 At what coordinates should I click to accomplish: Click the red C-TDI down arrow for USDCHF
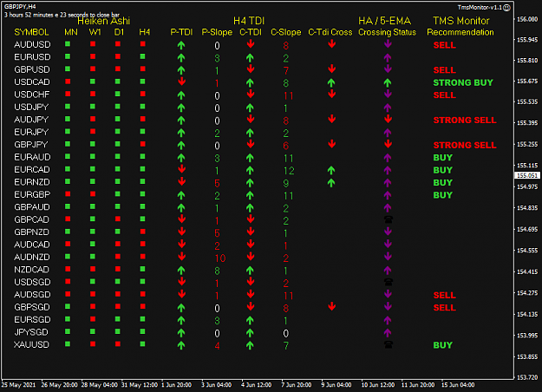tap(251, 94)
